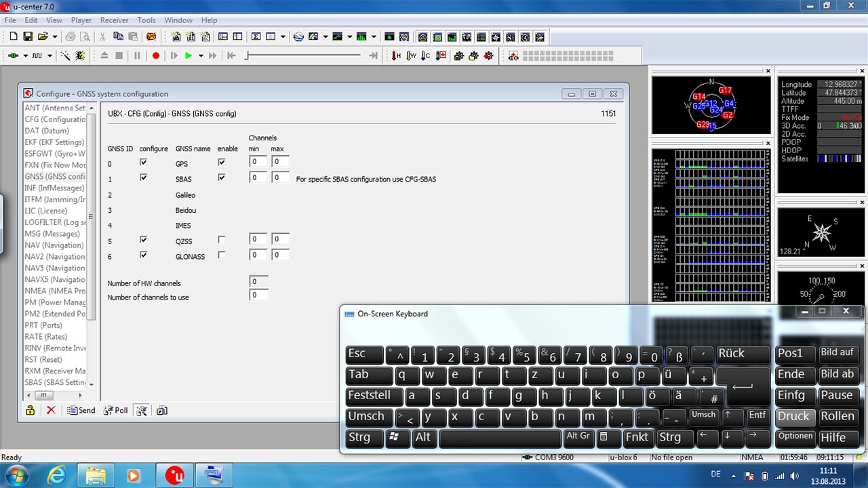Viewport: 868px width, 488px height.
Task: Enable the GLONASS system checkbox
Action: (x=222, y=256)
